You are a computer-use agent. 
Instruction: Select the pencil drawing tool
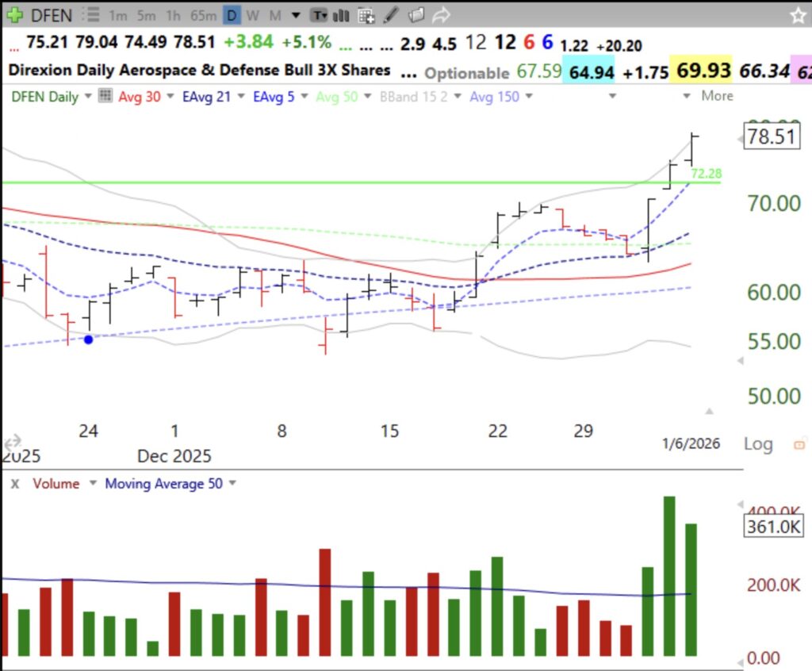click(x=390, y=15)
